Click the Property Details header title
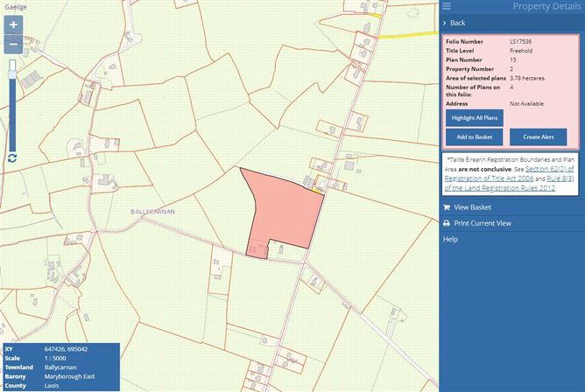 (546, 6)
